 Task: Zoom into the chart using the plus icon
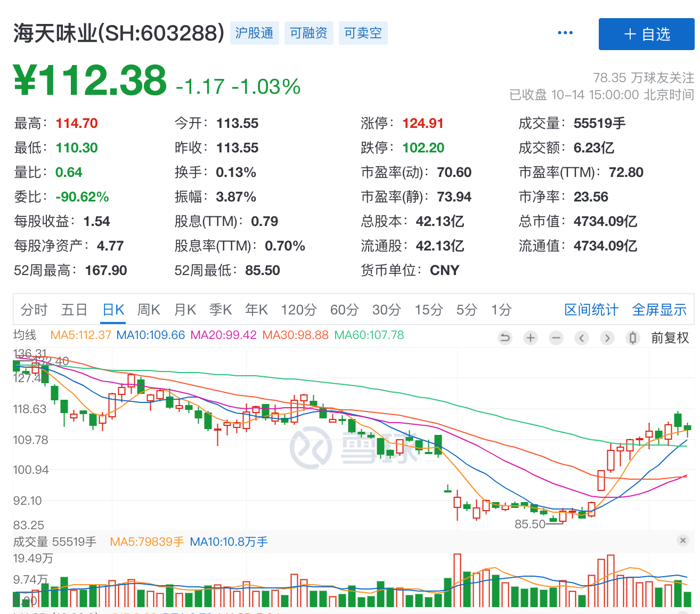coord(530,337)
